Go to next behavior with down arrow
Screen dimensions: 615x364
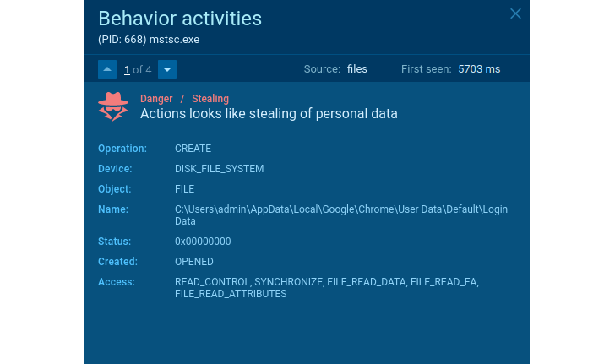[167, 69]
